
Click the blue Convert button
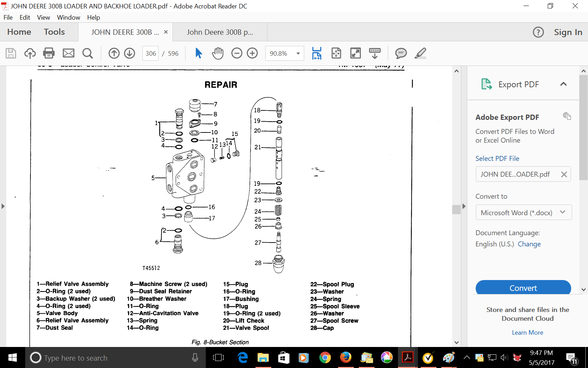click(x=523, y=288)
